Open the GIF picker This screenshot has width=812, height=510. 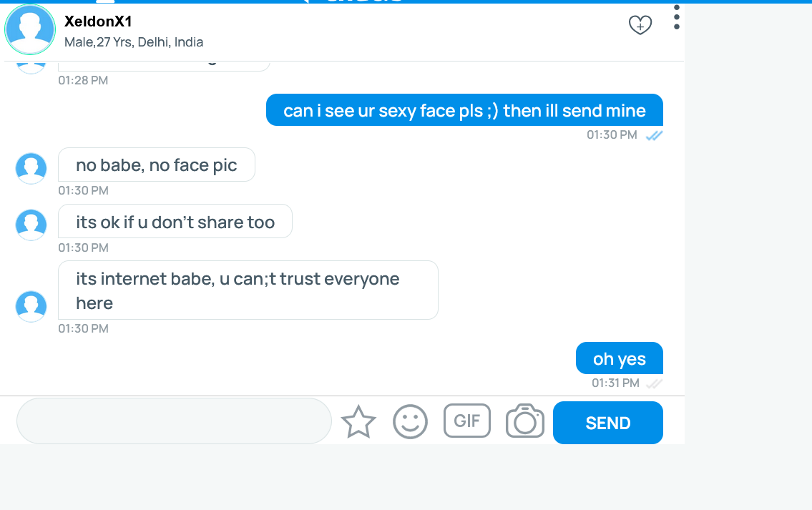pos(466,421)
